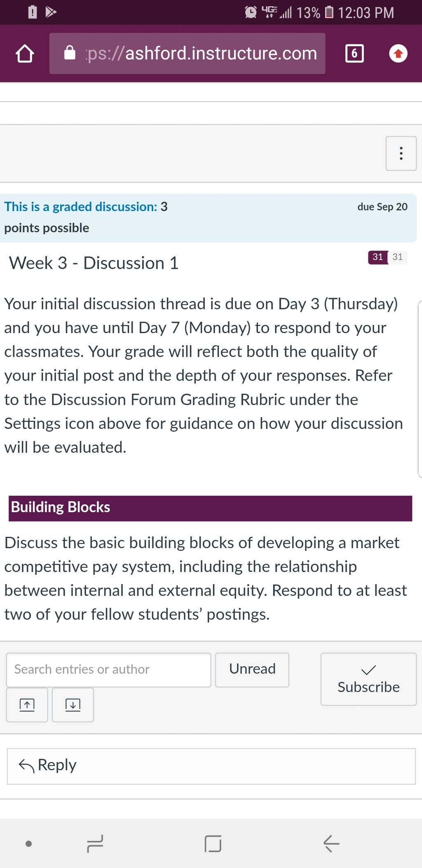This screenshot has width=422, height=868.
Task: Select the Building Blocks section header
Action: click(210, 508)
